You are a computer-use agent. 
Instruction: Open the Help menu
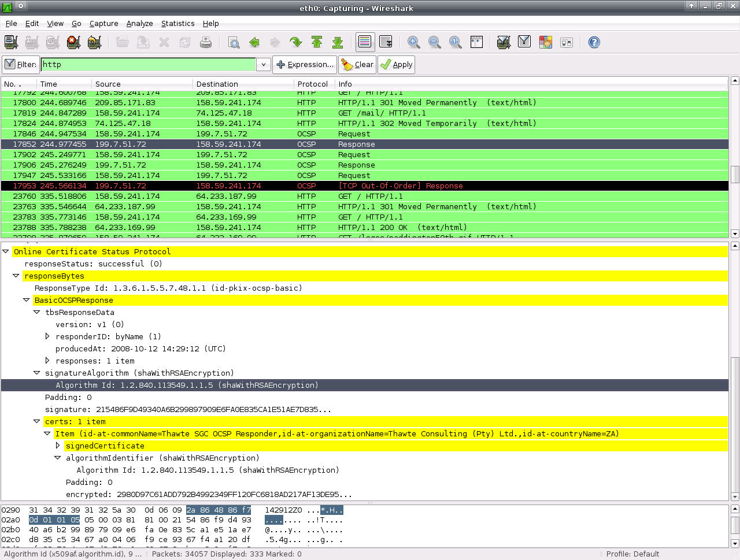[211, 24]
